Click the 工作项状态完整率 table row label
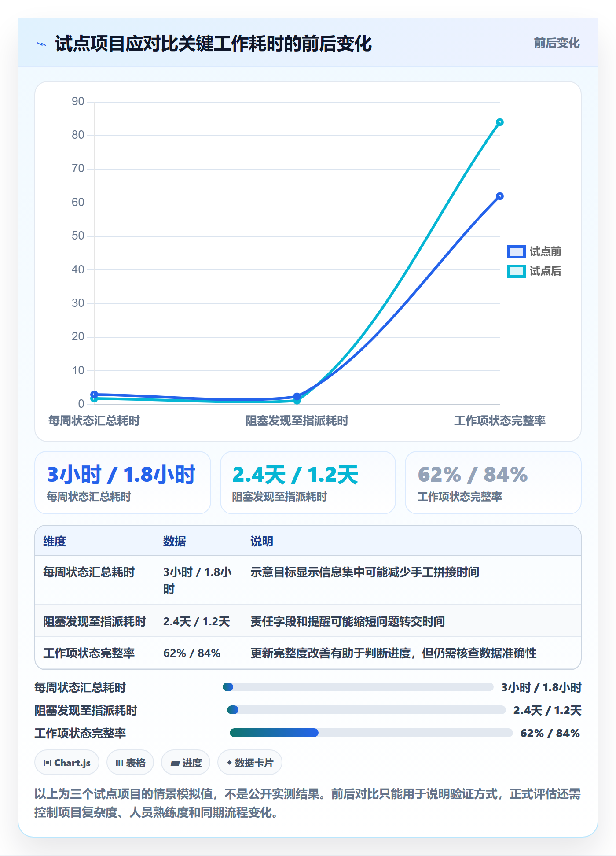 [x=89, y=653]
